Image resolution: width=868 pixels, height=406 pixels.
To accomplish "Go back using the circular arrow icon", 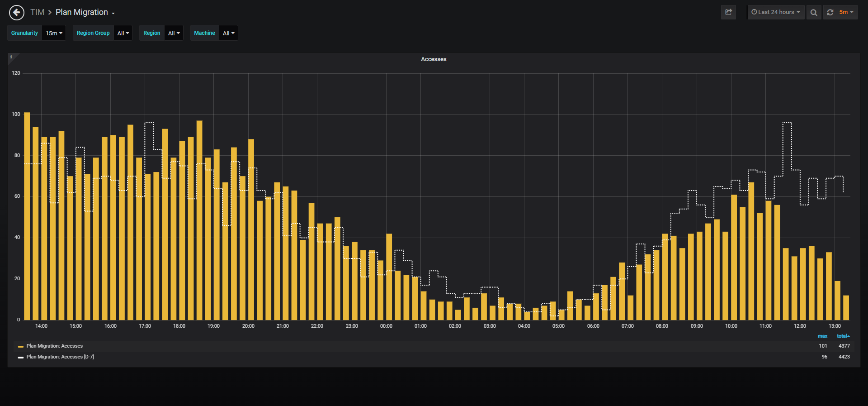I will [x=17, y=12].
